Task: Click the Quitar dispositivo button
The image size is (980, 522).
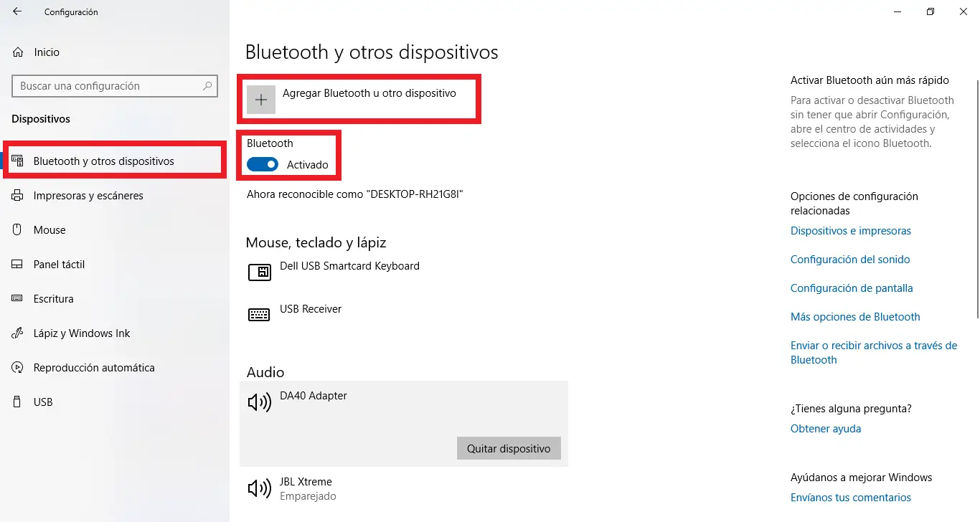Action: tap(509, 448)
